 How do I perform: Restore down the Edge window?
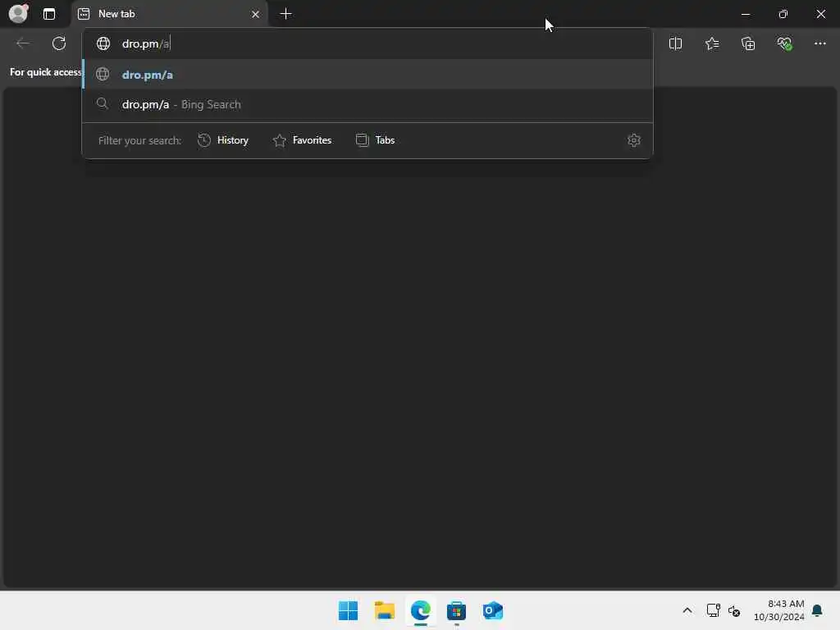783,14
